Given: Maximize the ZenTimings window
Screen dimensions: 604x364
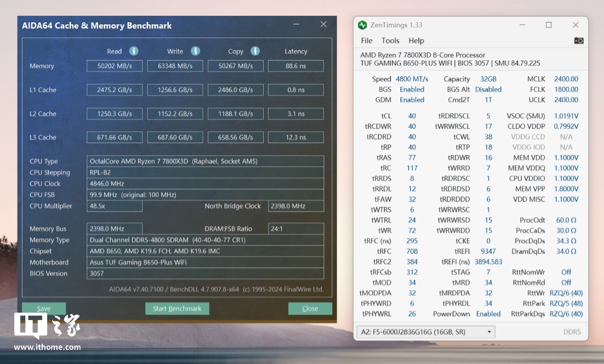Looking at the screenshot, I should pyautogui.click(x=549, y=25).
